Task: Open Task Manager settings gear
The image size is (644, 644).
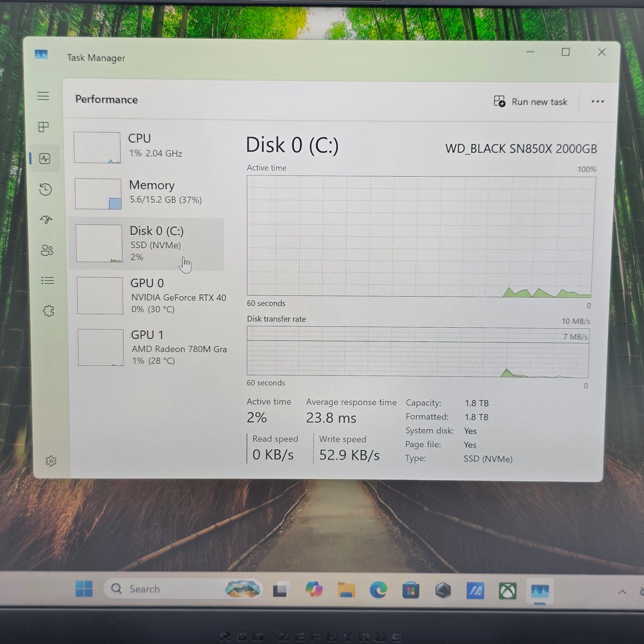Action: [x=51, y=461]
